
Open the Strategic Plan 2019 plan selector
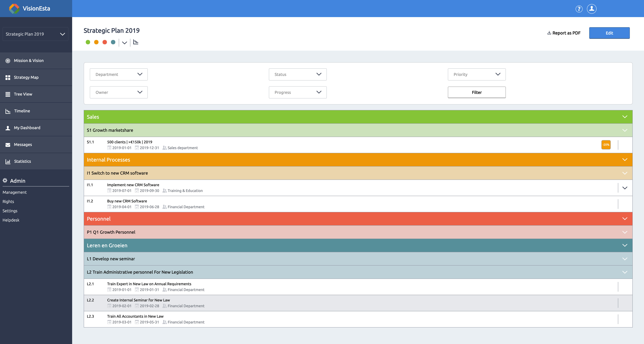point(35,34)
